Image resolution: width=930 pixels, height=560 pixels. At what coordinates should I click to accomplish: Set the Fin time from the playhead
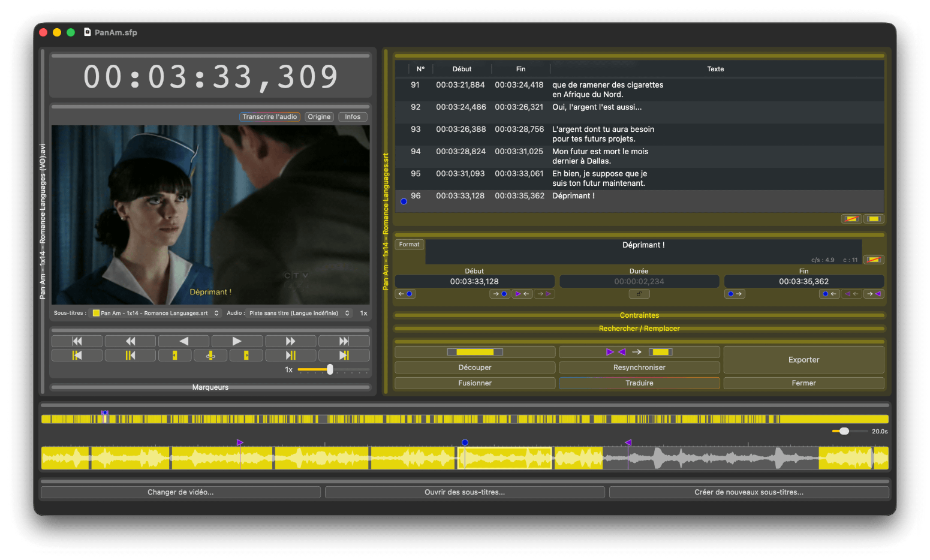coord(829,294)
